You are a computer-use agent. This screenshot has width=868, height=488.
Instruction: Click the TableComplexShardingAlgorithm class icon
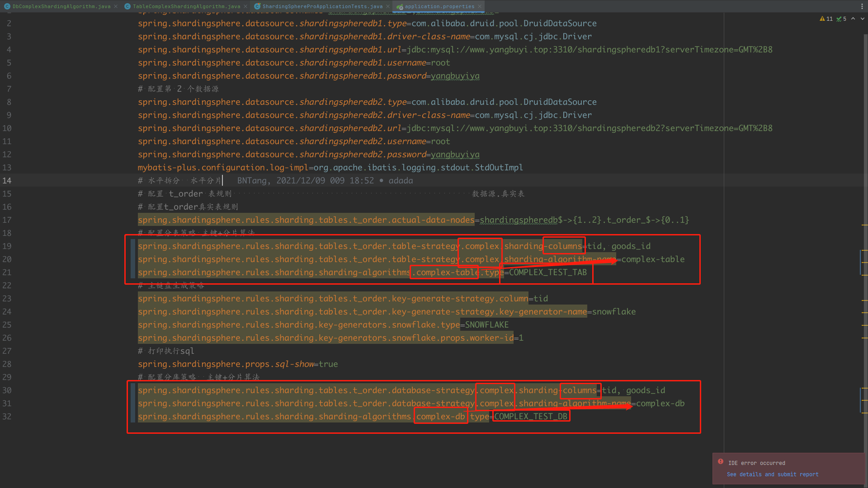(x=127, y=6)
